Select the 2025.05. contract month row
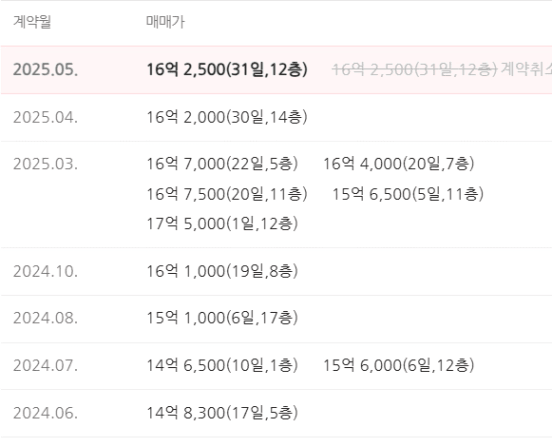 pyautogui.click(x=276, y=70)
